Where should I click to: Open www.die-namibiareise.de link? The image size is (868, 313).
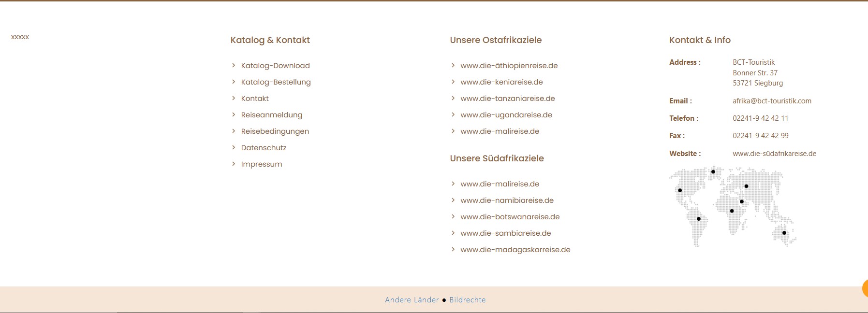point(507,200)
